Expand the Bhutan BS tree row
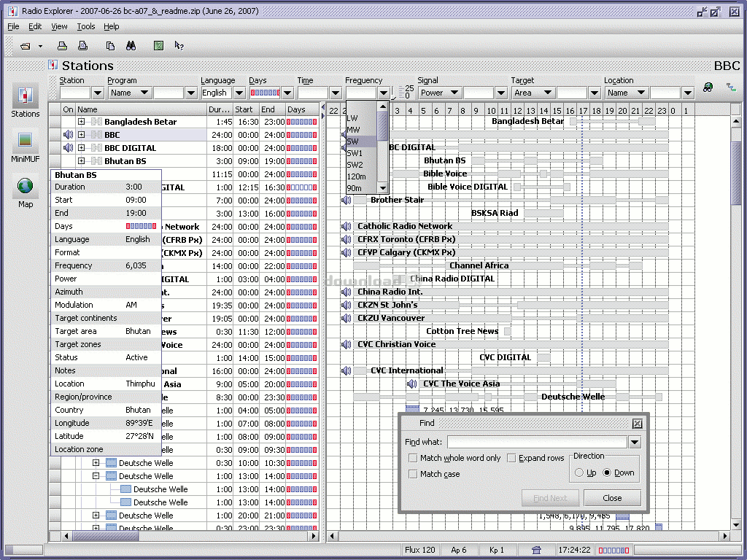Image resolution: width=747 pixels, height=560 pixels. coord(82,161)
